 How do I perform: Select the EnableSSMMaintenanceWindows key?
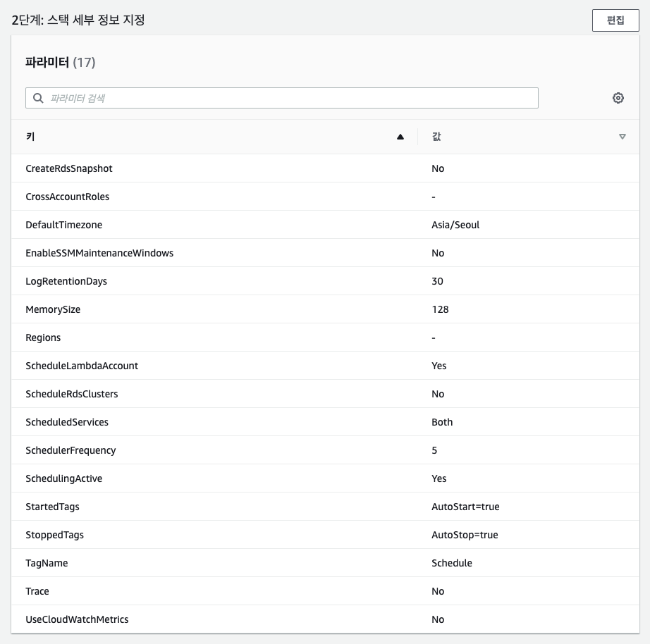point(99,253)
